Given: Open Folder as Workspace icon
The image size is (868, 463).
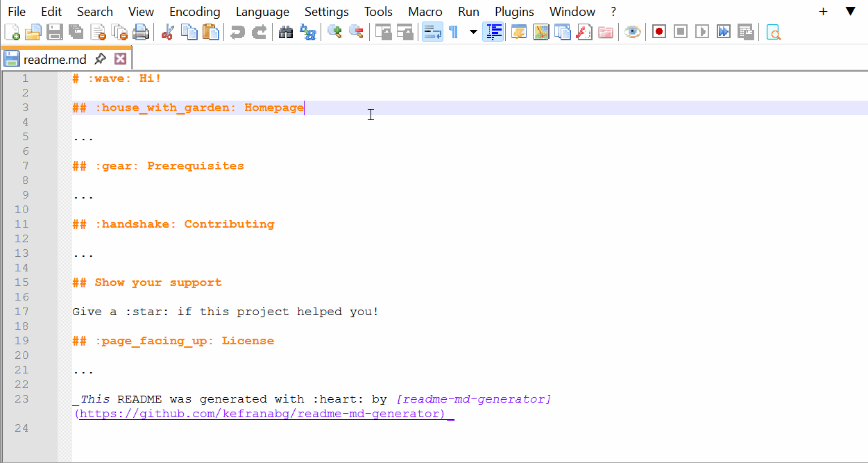Looking at the screenshot, I should (x=605, y=31).
